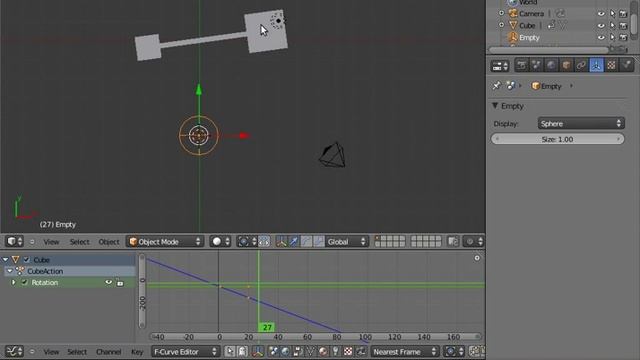640x360 pixels.
Task: Expand the Camera item in outliner
Action: tap(502, 13)
